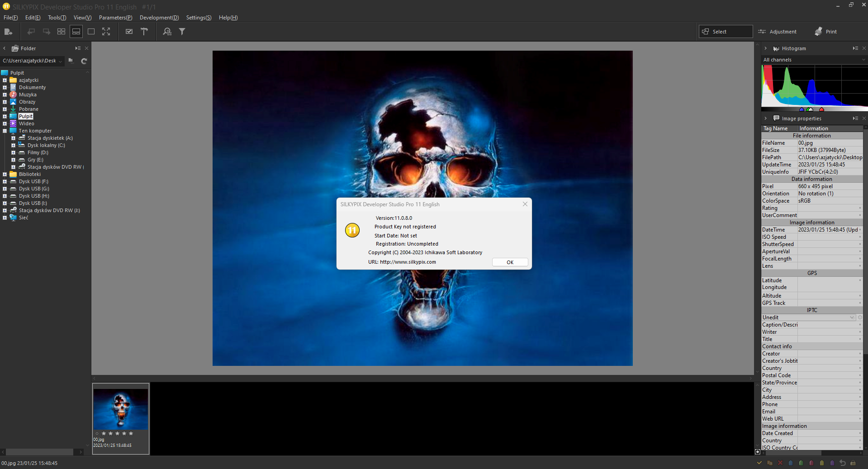Apply the yellow label mark in status bar
868x469 pixels.
pos(822,463)
